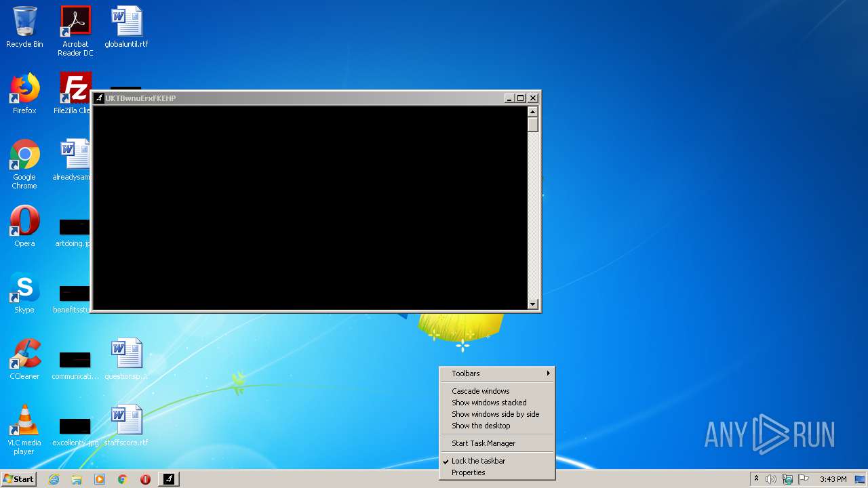
Task: Select questionsp document on desktop
Action: [126, 359]
